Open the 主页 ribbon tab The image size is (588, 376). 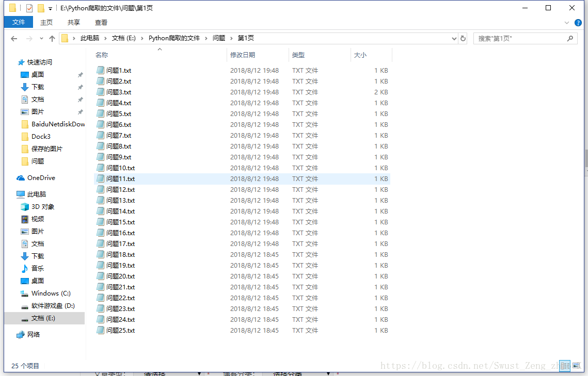click(46, 23)
